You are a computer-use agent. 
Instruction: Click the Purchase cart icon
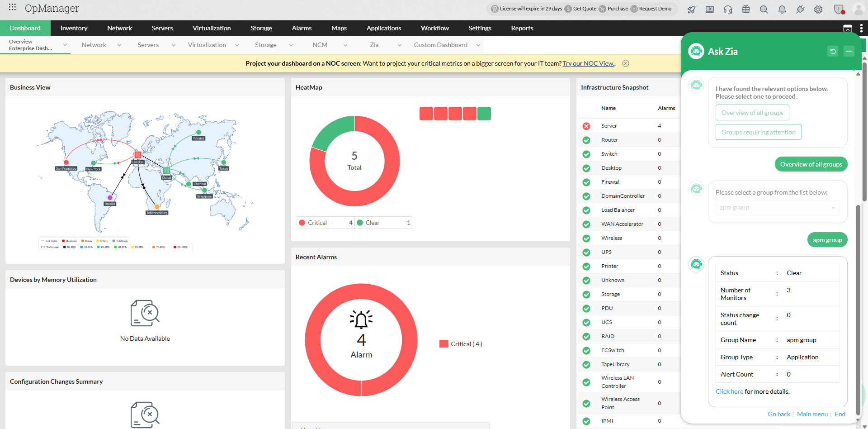(x=602, y=9)
